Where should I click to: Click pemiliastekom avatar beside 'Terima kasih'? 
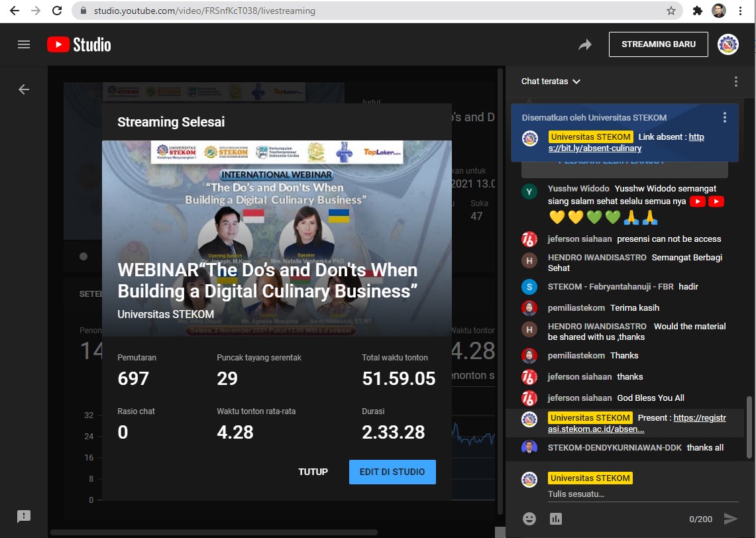pos(529,308)
